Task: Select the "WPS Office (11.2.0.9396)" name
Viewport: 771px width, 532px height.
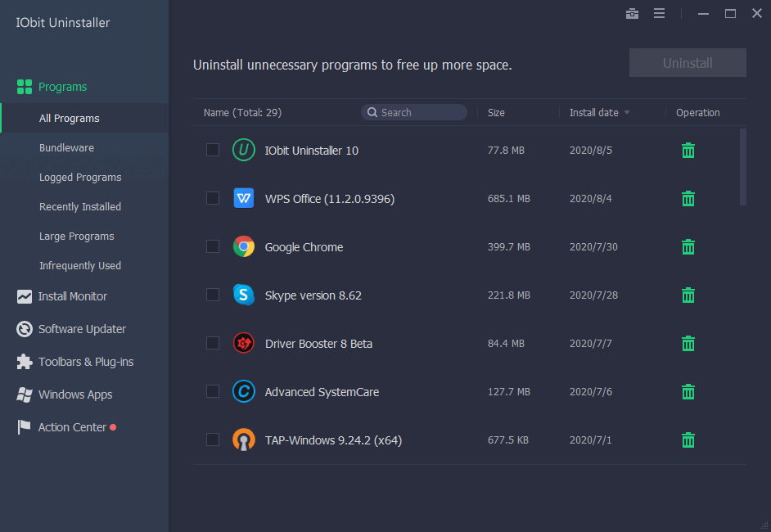Action: (x=330, y=199)
